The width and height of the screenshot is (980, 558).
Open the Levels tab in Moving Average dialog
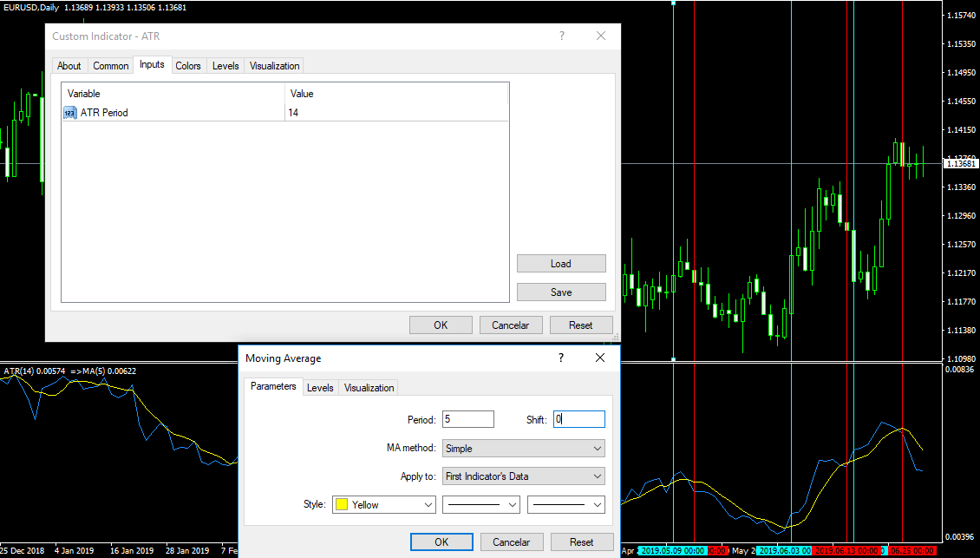(320, 388)
